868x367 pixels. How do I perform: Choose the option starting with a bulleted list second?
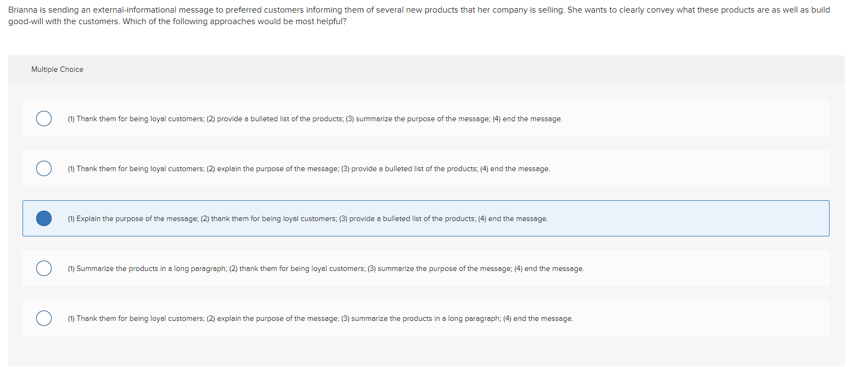[315, 118]
